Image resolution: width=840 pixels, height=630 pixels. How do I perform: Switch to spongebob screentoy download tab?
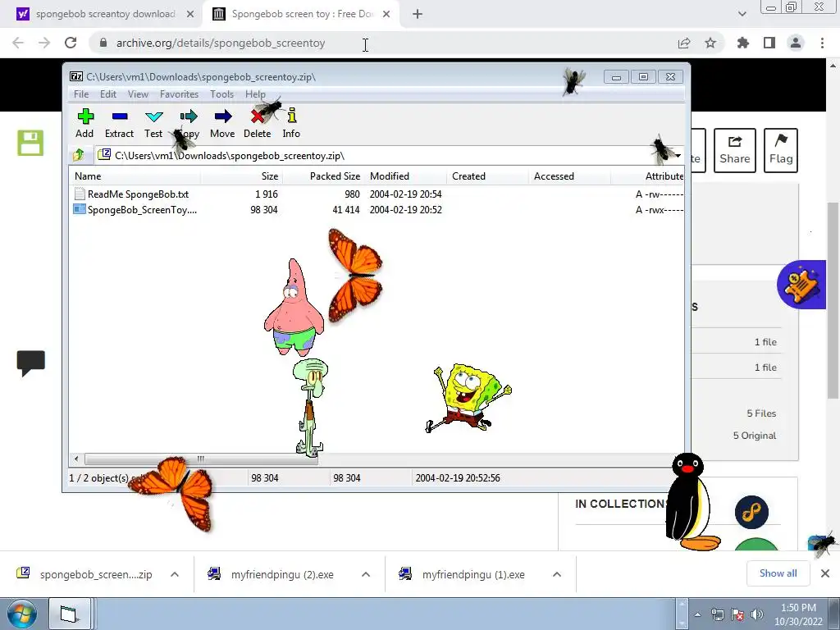tap(106, 14)
